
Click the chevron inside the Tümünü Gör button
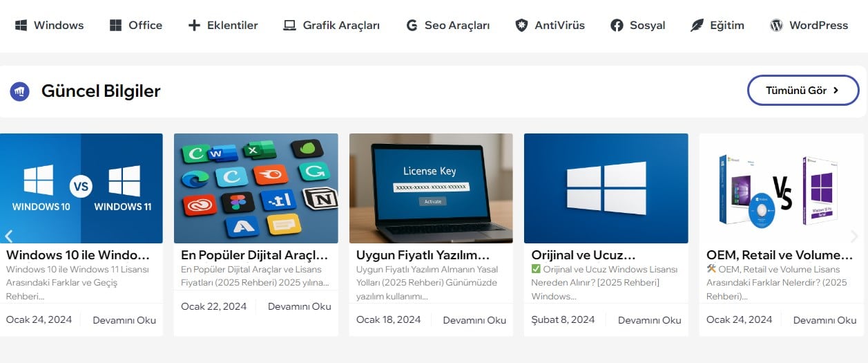[x=836, y=91]
